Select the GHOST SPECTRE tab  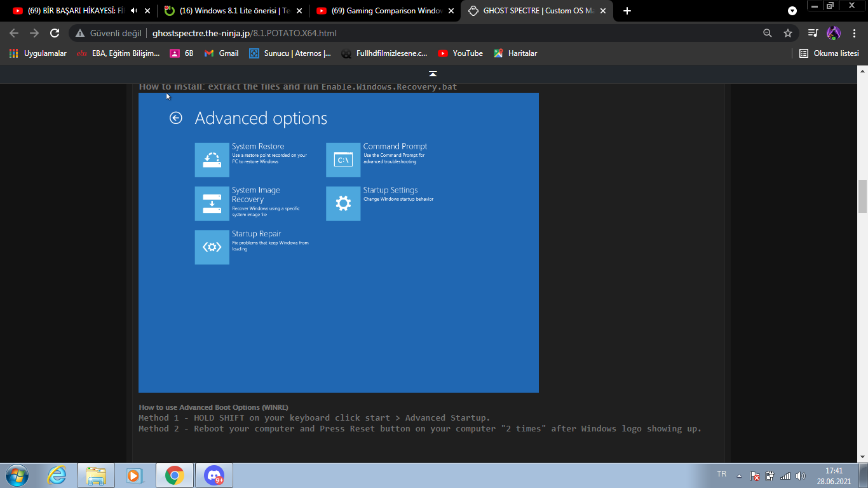pyautogui.click(x=538, y=11)
